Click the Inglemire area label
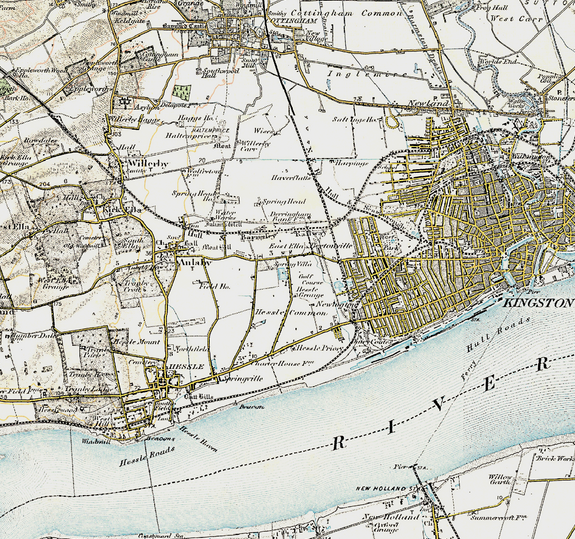Screen dimensions: 575x539 tap(366, 74)
